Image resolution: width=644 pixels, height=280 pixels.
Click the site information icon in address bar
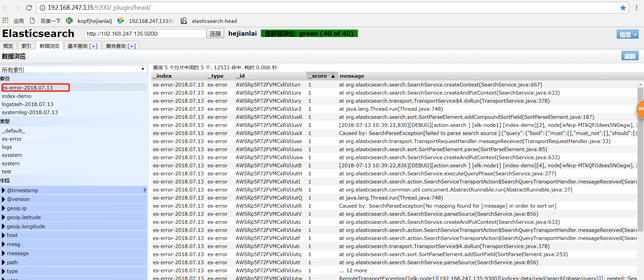pyautogui.click(x=42, y=8)
